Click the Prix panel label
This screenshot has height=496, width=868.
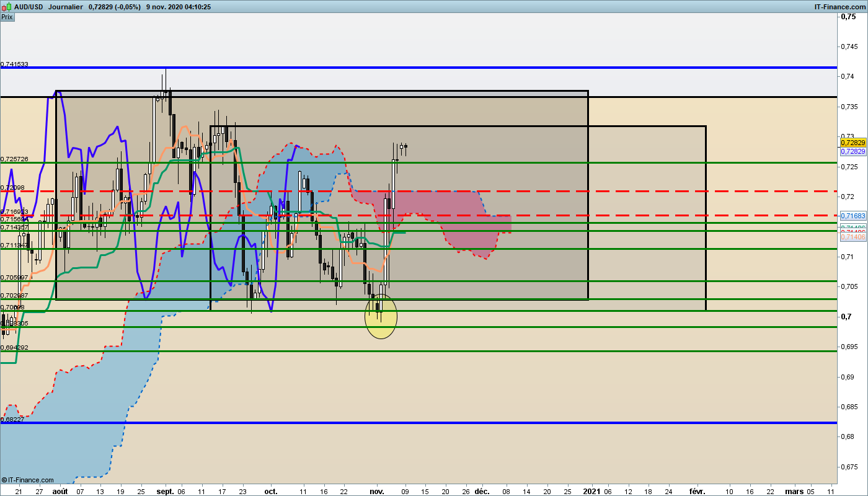7,17
